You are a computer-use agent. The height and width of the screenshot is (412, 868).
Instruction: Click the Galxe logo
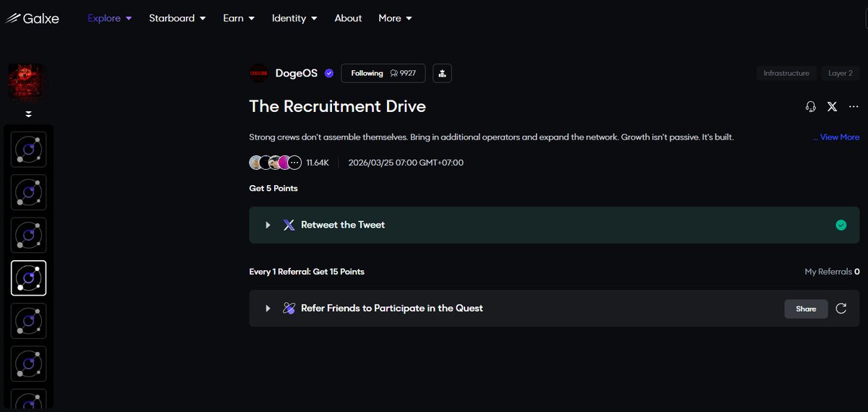[32, 19]
